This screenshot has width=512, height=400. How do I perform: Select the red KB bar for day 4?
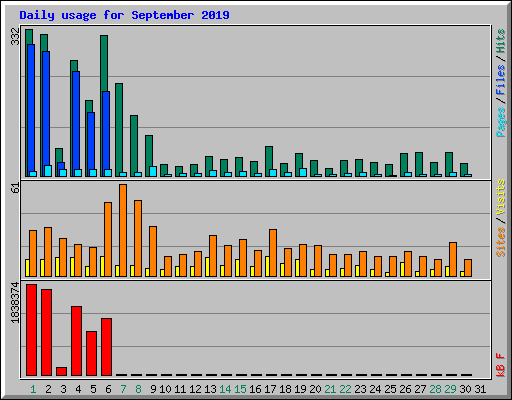point(76,341)
